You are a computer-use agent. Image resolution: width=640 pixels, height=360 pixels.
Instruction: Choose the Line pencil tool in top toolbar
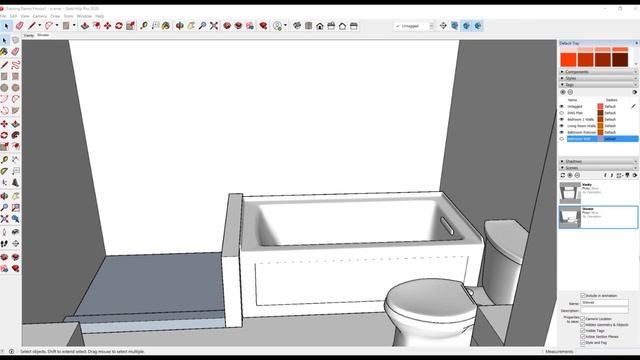coord(32,26)
